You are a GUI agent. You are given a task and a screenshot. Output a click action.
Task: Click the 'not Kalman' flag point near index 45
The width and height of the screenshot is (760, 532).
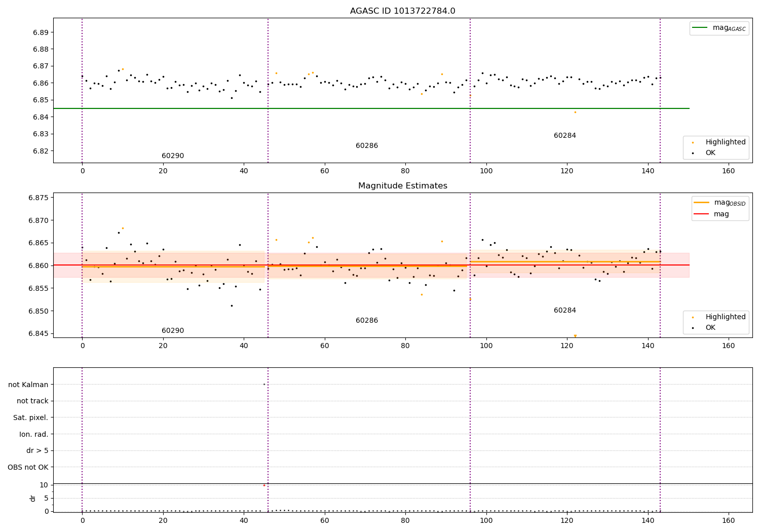click(264, 384)
